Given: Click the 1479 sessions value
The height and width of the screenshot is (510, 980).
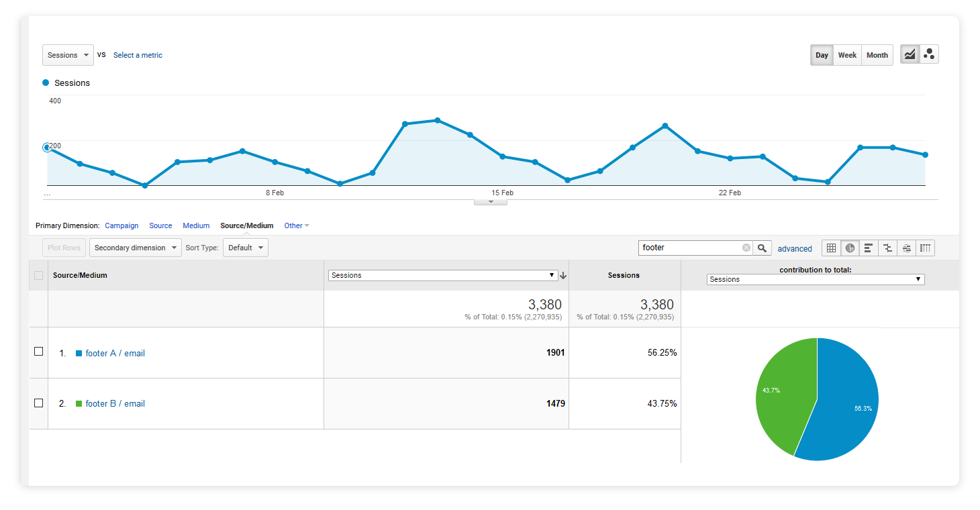Looking at the screenshot, I should point(555,403).
